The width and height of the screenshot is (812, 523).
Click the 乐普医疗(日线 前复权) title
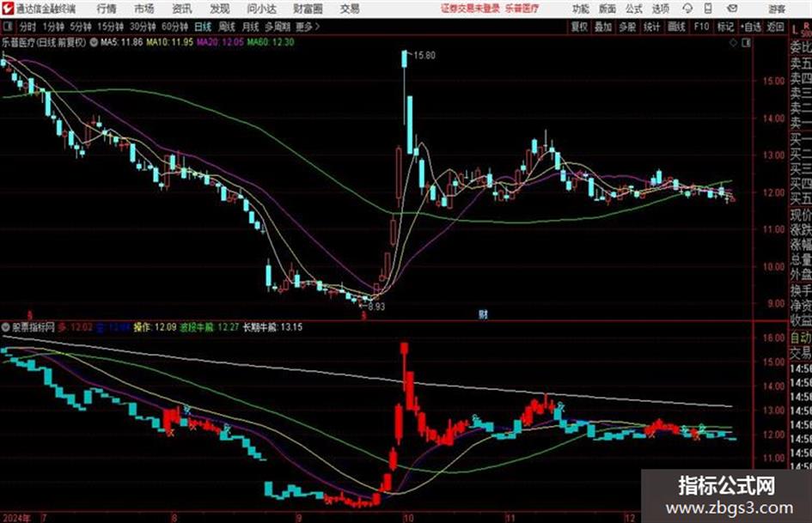pos(44,42)
